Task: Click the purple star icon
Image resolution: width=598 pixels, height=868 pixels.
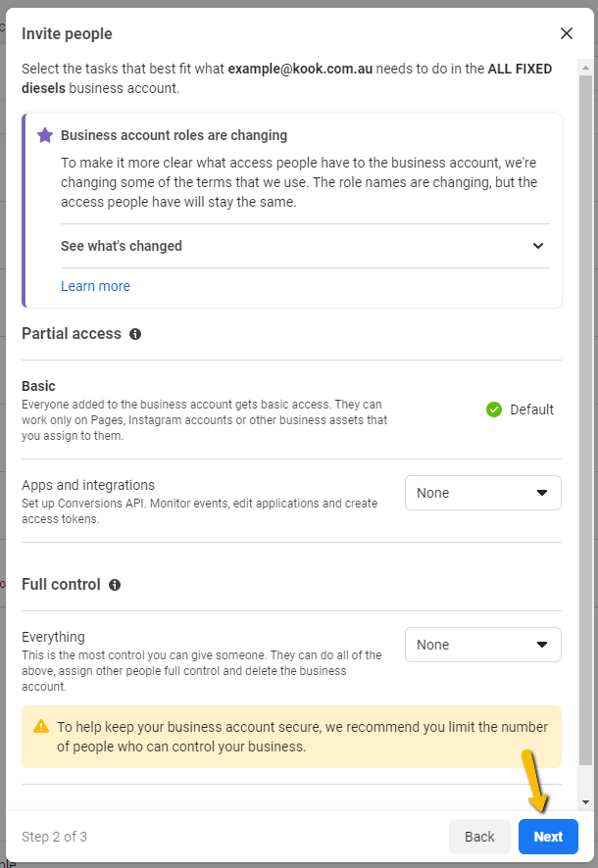Action: click(x=45, y=135)
